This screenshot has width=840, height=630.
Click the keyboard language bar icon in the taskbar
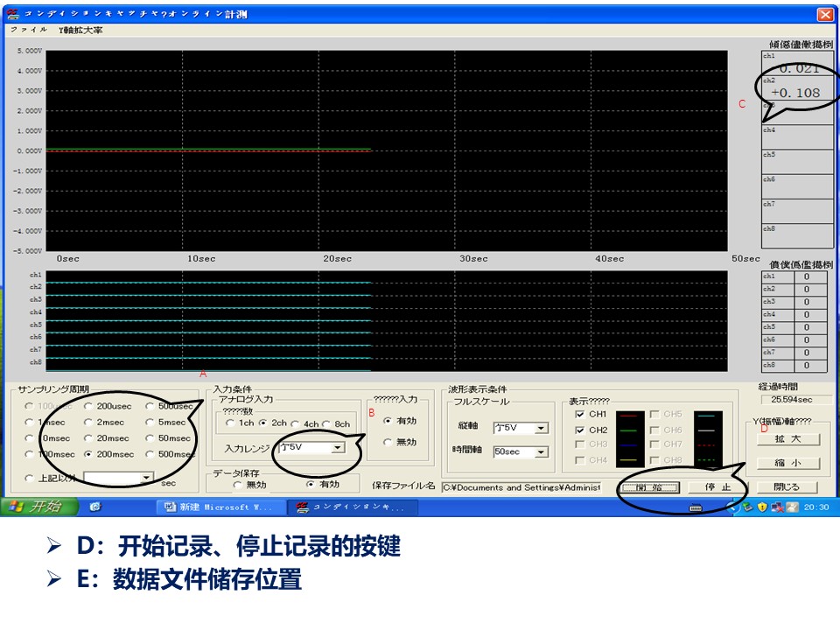[696, 507]
